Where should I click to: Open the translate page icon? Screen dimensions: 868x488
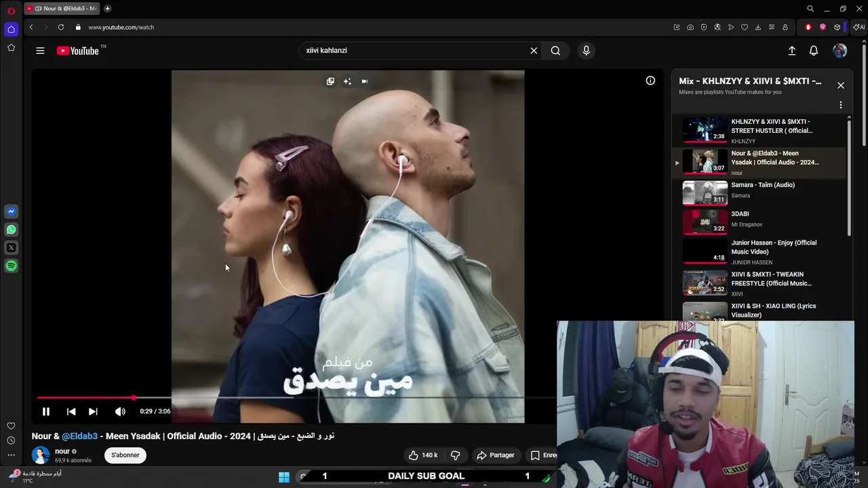pos(717,27)
